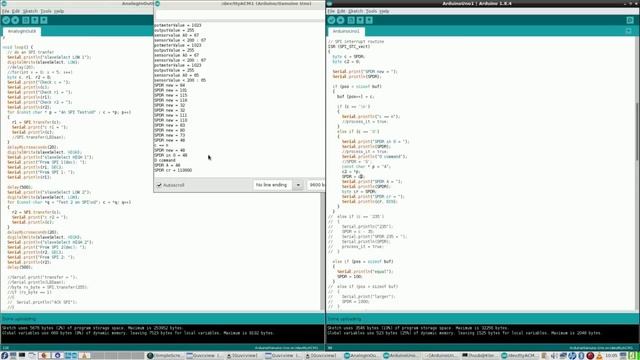The width and height of the screenshot is (640, 360).
Task: Select the AnalogInOut sketch tab
Action: click(22, 31)
